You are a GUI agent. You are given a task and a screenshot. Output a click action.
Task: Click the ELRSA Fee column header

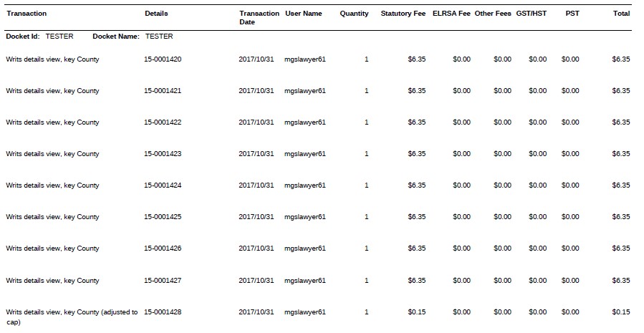(451, 14)
